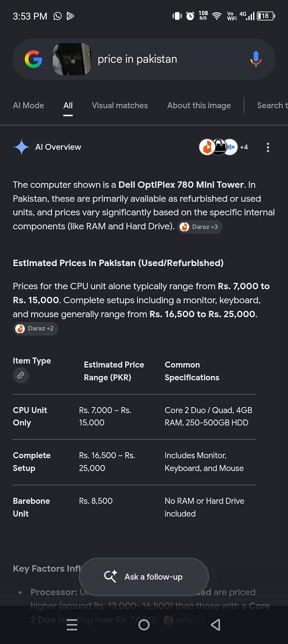
Task: Select the All tab
Action: tap(68, 105)
